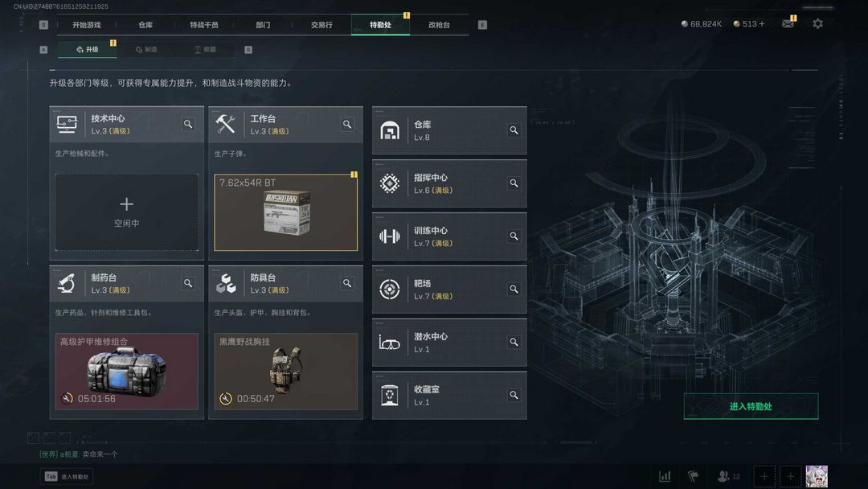Screen dimensions: 868x489
Task: Add item in idle 空闲中 slot
Action: click(127, 212)
